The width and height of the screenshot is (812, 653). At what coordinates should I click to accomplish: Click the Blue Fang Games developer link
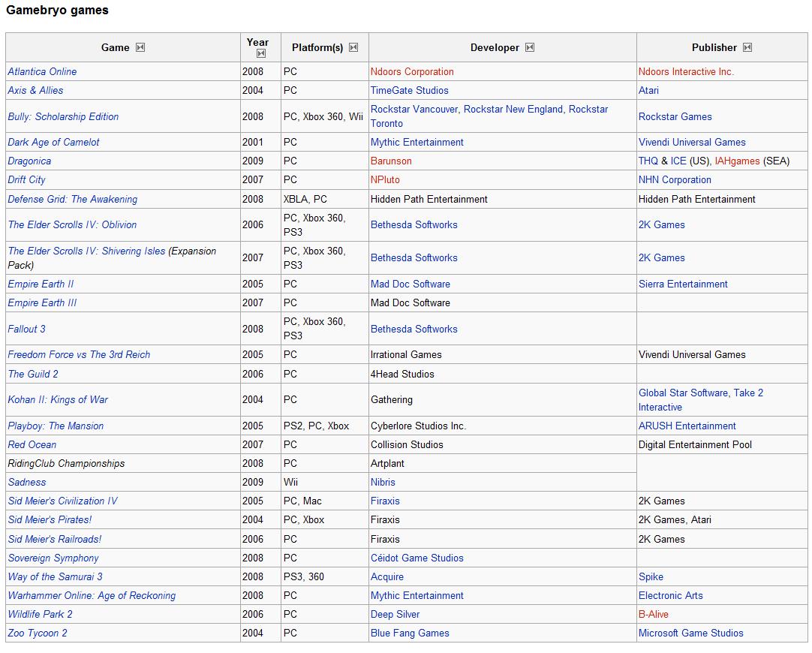(x=410, y=633)
